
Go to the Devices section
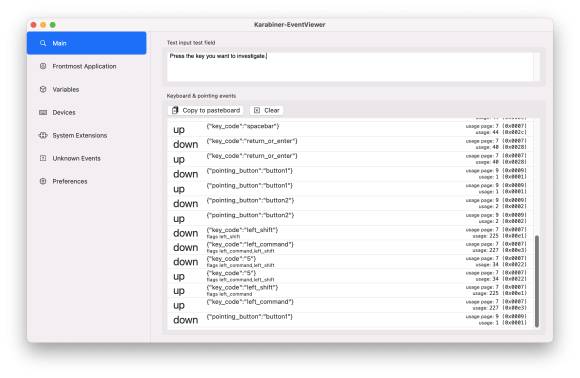87,112
